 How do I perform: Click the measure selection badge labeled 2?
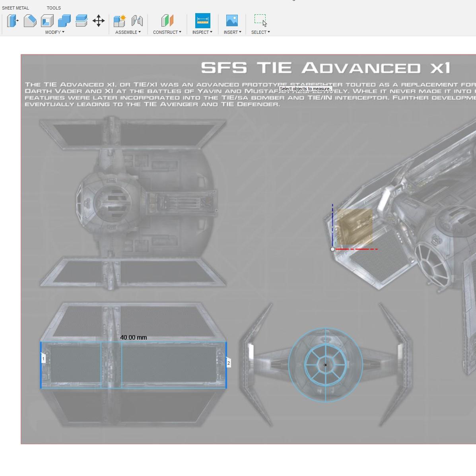229,363
